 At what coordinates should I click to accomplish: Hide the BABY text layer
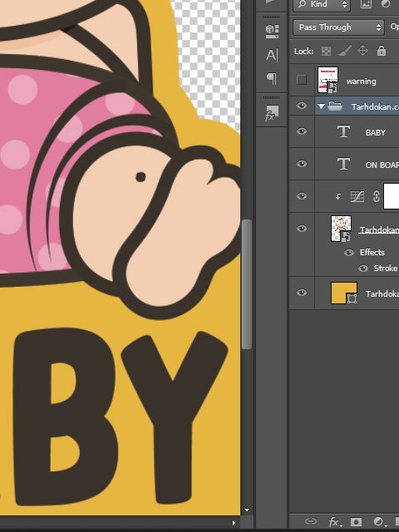click(301, 131)
